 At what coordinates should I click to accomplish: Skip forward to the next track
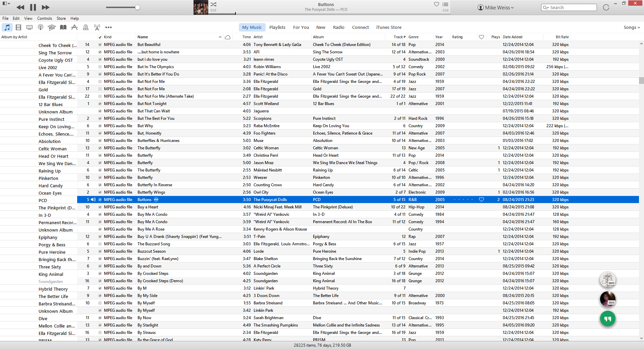click(46, 7)
